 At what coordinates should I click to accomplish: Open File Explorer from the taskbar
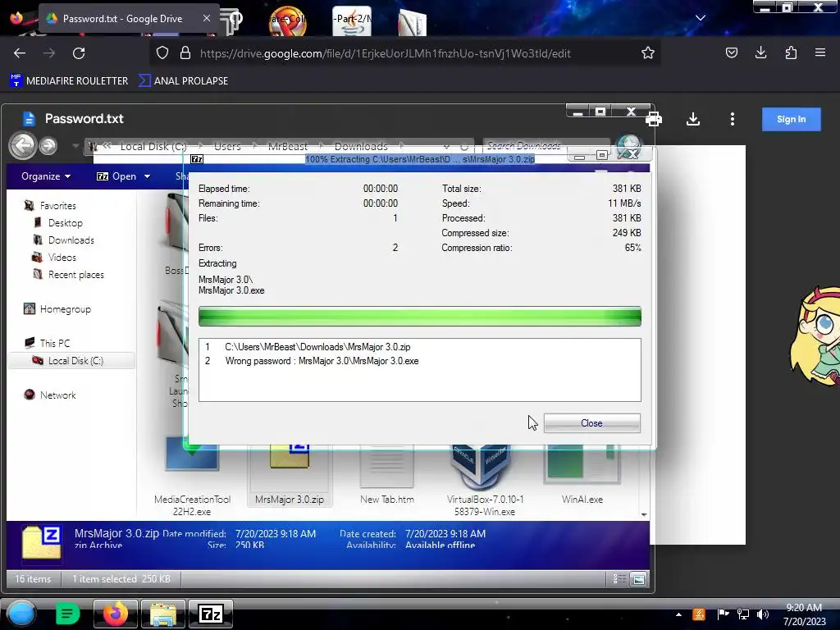click(163, 614)
